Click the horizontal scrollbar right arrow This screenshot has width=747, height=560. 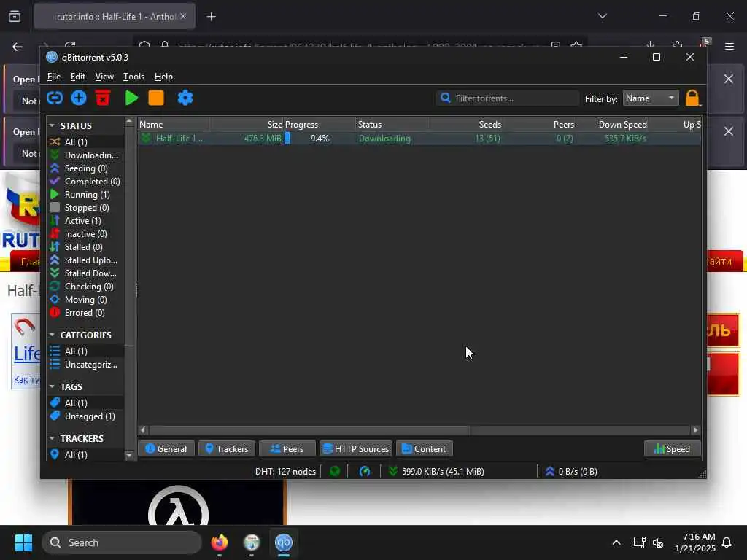[695, 430]
